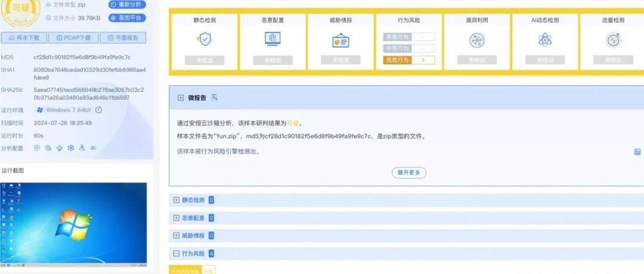Click the Windows logo in 运行环境 row
Image resolution: width=644 pixels, height=274 pixels.
40,110
